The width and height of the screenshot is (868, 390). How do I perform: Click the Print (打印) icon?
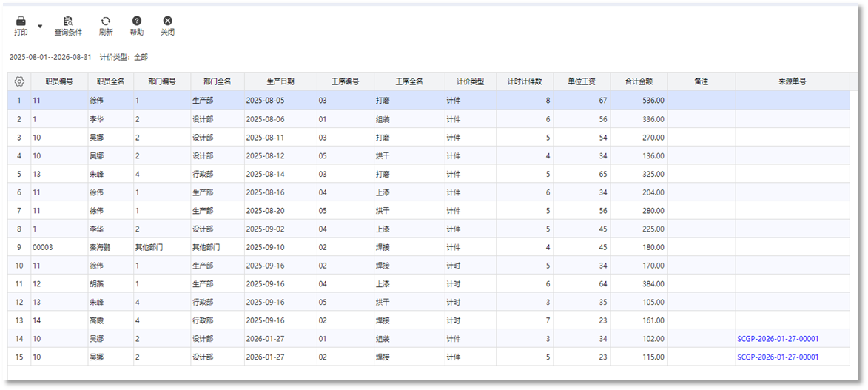coord(21,21)
